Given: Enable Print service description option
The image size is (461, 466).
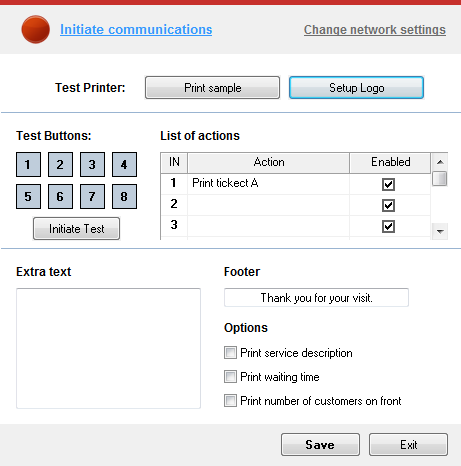Looking at the screenshot, I should (230, 353).
